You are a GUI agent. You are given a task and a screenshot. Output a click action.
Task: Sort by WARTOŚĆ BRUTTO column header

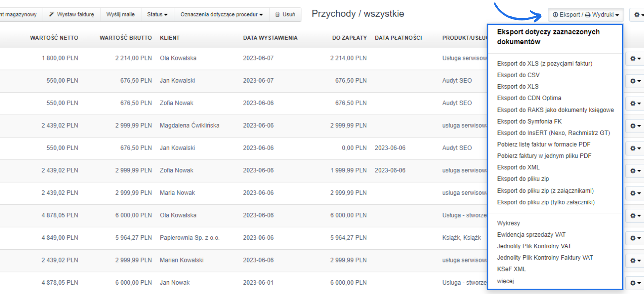[x=125, y=38]
